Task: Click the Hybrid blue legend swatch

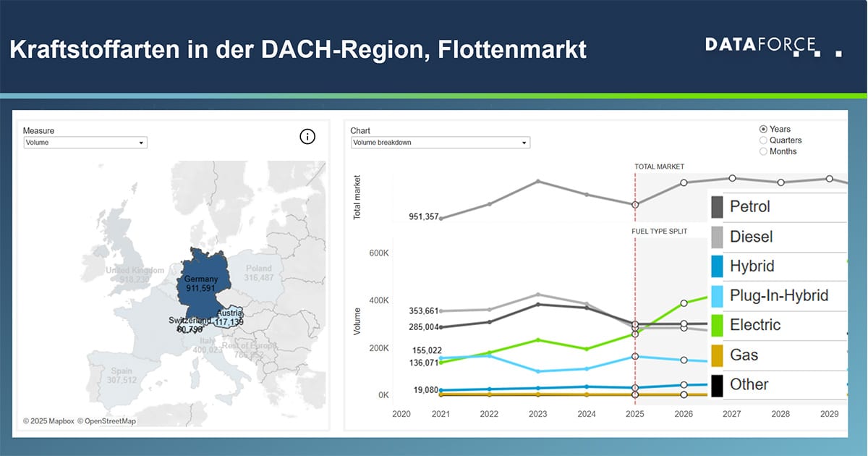Action: click(717, 266)
